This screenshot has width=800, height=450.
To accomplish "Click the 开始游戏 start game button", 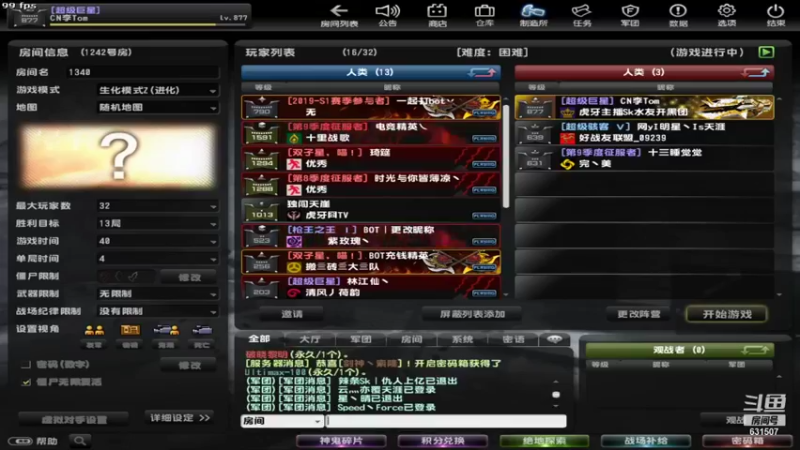I will click(727, 314).
